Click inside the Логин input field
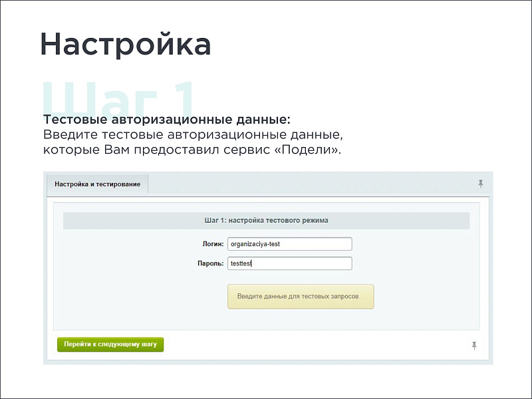Viewport: 532px width, 399px height. point(289,243)
